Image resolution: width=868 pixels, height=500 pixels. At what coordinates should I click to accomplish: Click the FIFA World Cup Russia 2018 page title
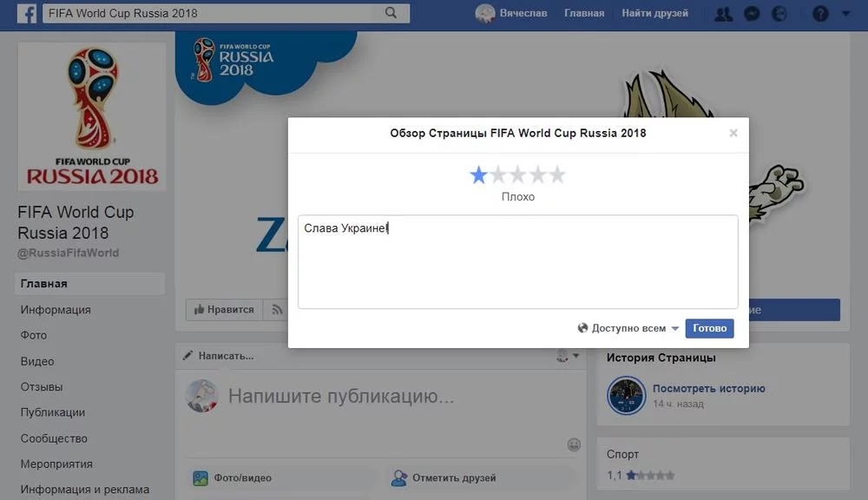pyautogui.click(x=76, y=222)
